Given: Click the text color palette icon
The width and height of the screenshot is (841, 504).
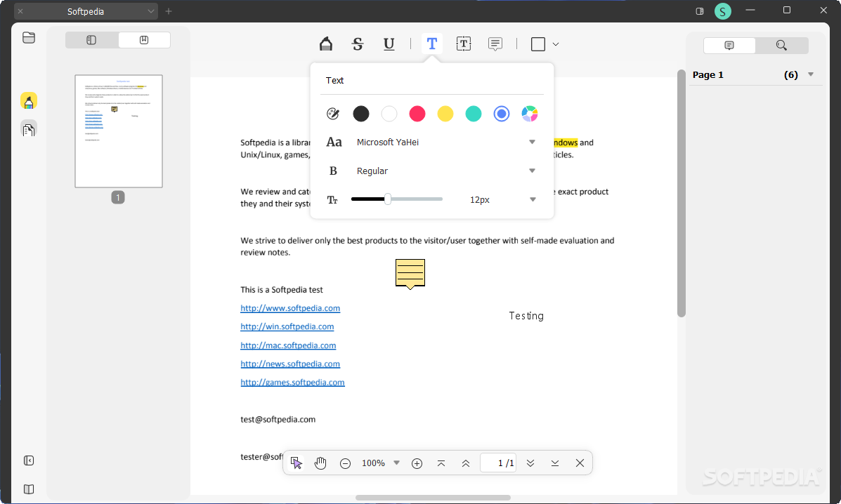Looking at the screenshot, I should coord(332,114).
